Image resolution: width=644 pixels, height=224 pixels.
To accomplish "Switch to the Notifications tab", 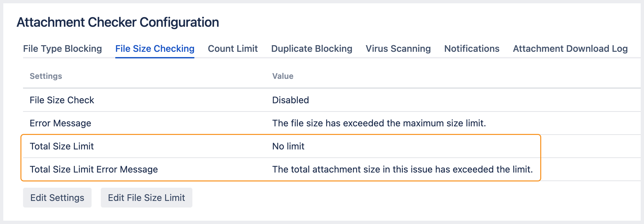I will (x=472, y=49).
